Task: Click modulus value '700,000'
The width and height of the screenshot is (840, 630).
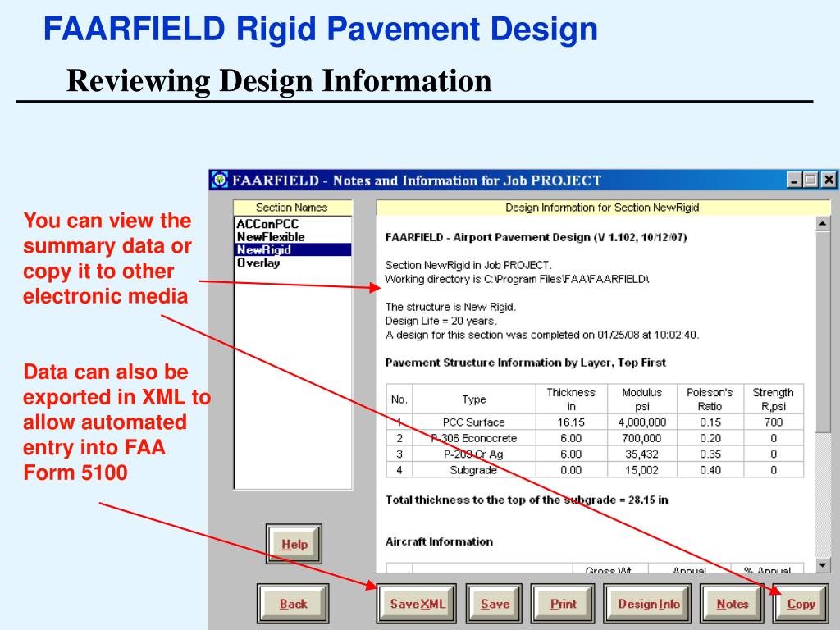Action: coord(642,438)
